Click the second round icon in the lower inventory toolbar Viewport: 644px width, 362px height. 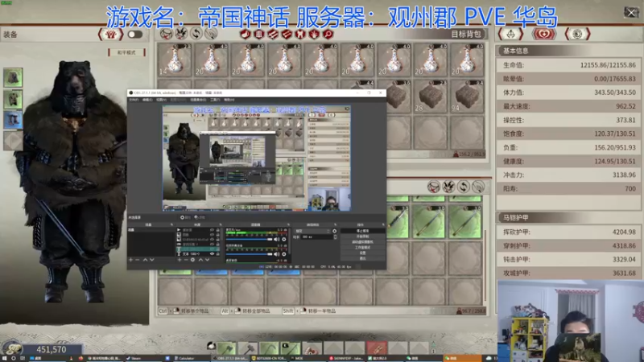(x=448, y=187)
